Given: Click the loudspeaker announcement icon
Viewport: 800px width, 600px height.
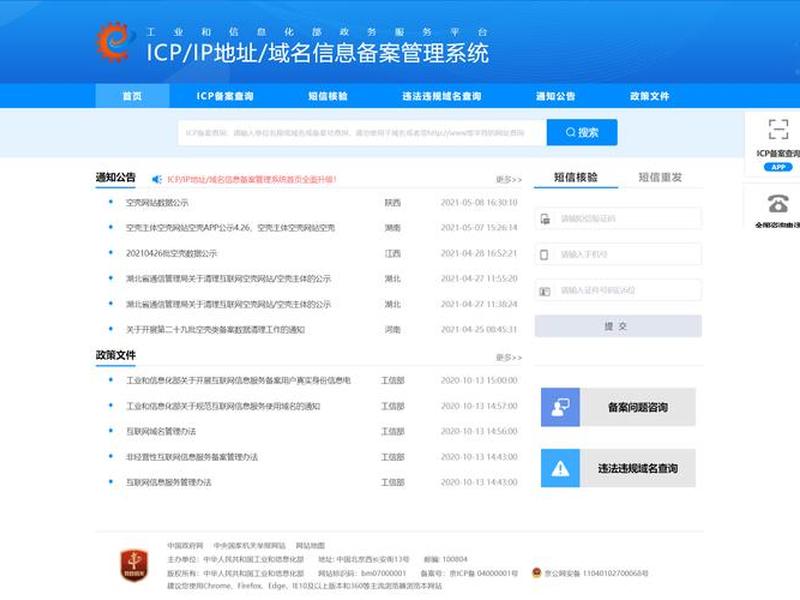Looking at the screenshot, I should click(x=157, y=179).
